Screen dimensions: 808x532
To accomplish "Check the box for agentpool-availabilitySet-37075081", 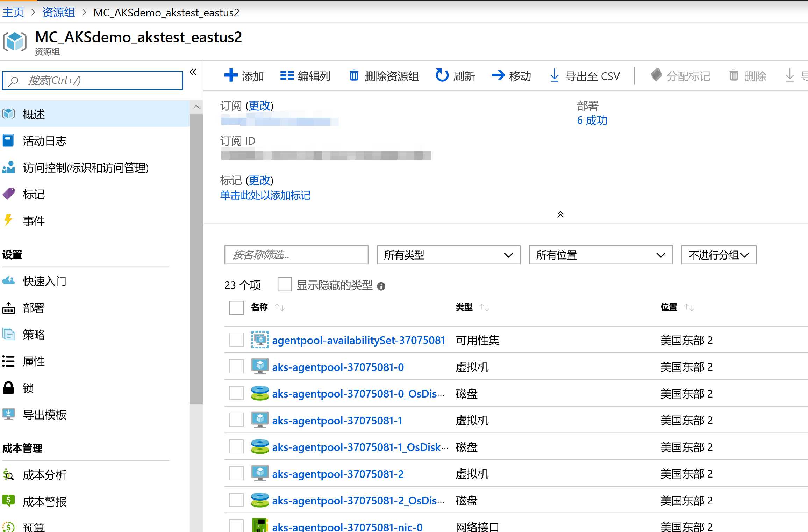I will [x=236, y=340].
